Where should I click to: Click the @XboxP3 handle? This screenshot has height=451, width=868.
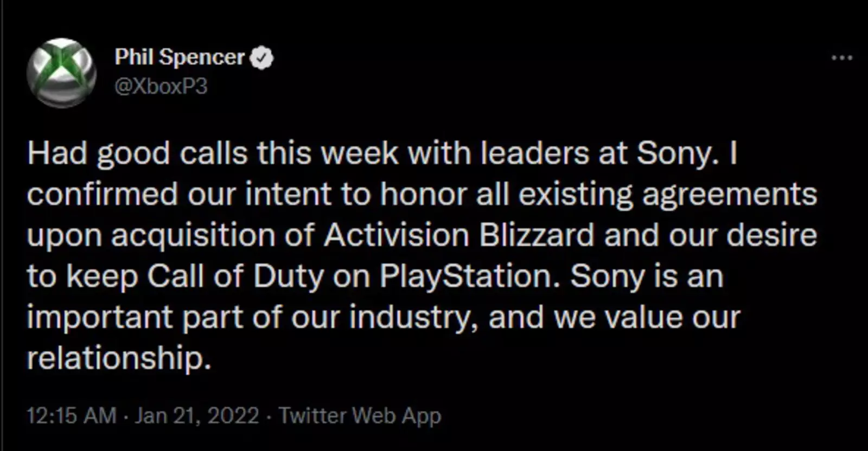point(161,86)
